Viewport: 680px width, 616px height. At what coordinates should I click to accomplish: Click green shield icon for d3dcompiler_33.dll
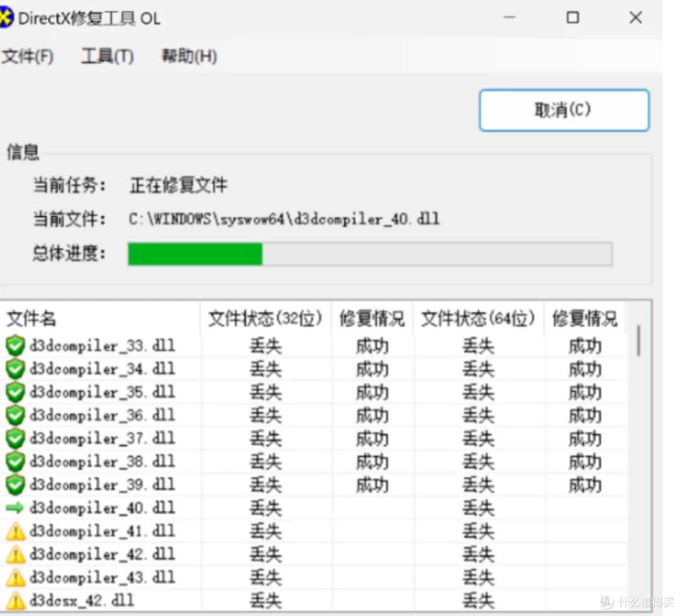(x=15, y=346)
